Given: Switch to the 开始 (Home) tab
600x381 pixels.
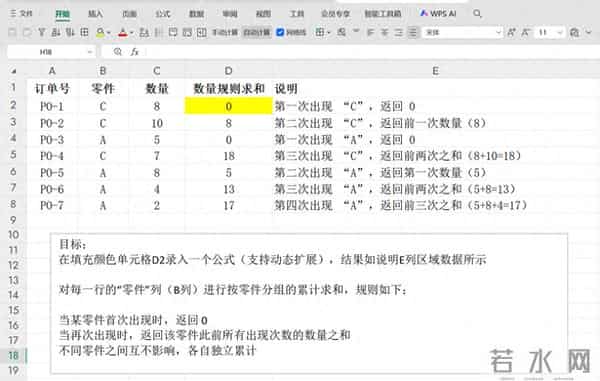Looking at the screenshot, I should (62, 14).
